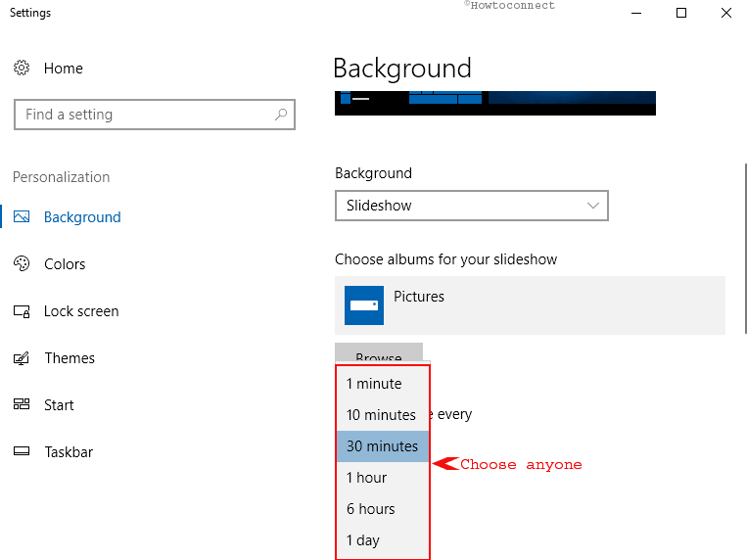
Task: Click the Colors palette icon
Action: click(22, 263)
